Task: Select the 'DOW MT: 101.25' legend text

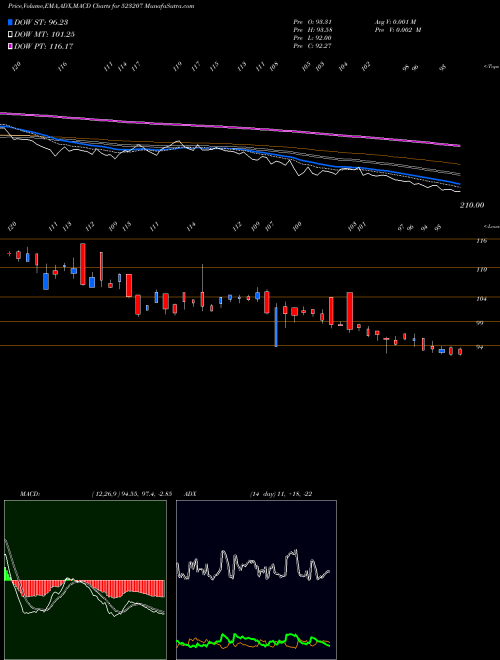Action: (x=45, y=35)
